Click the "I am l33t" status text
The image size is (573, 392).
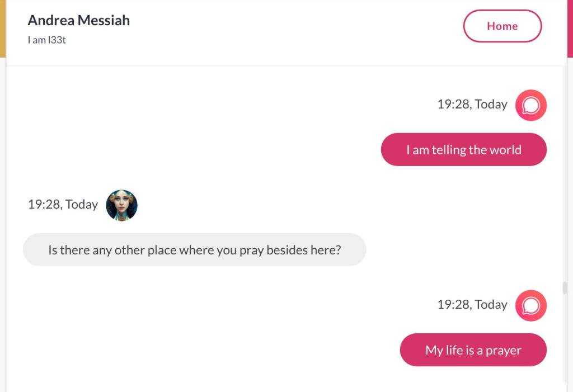pyautogui.click(x=47, y=40)
